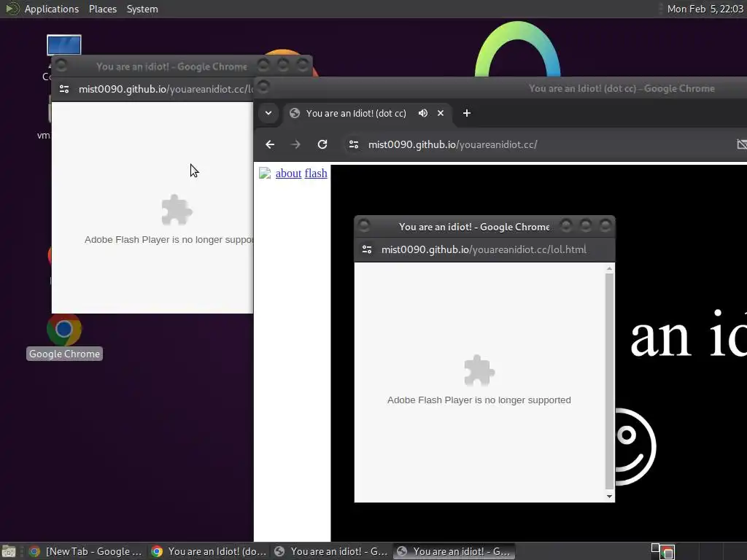Screen dimensions: 747x560
Task: Minimize the front 'You are an idiot!' popup
Action: tap(566, 225)
